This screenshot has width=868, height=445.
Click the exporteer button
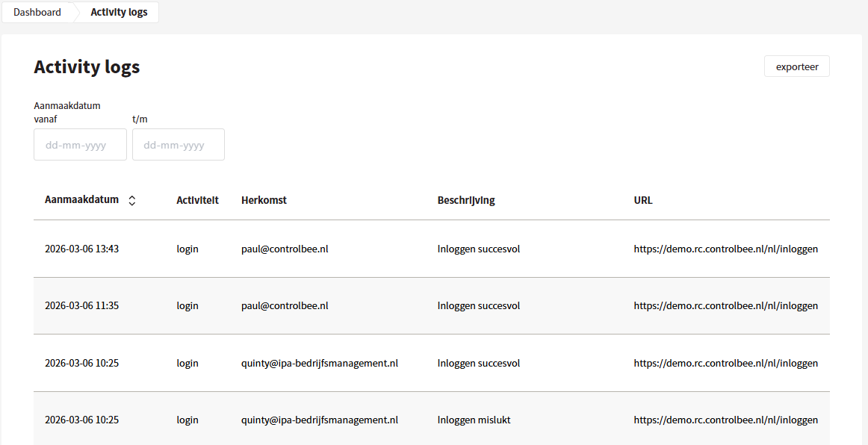point(796,66)
